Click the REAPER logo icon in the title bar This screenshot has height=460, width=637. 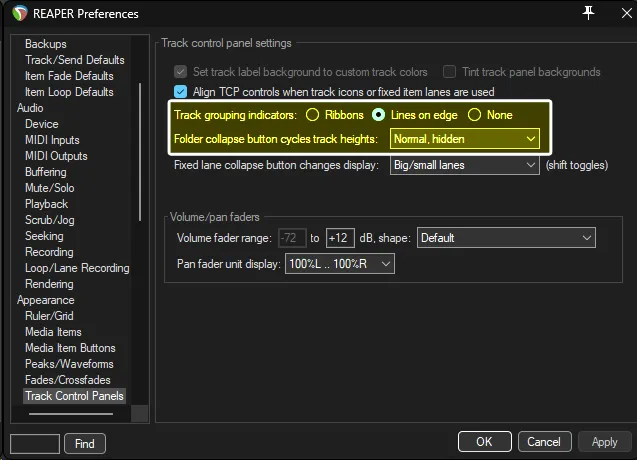pyautogui.click(x=20, y=13)
